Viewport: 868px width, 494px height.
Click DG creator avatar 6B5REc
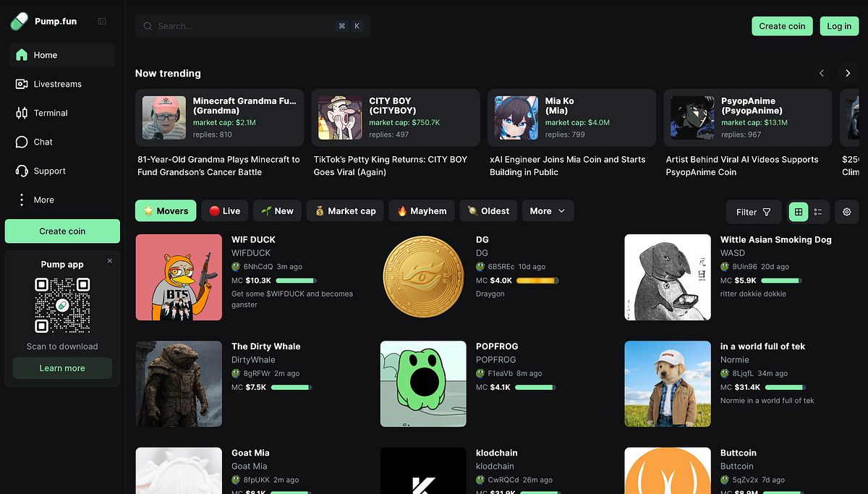(x=480, y=267)
